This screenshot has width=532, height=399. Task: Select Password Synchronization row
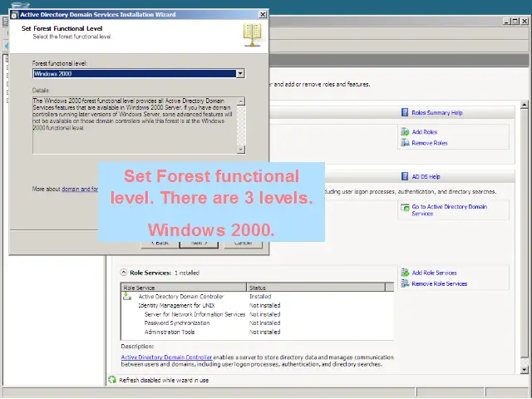(257, 323)
